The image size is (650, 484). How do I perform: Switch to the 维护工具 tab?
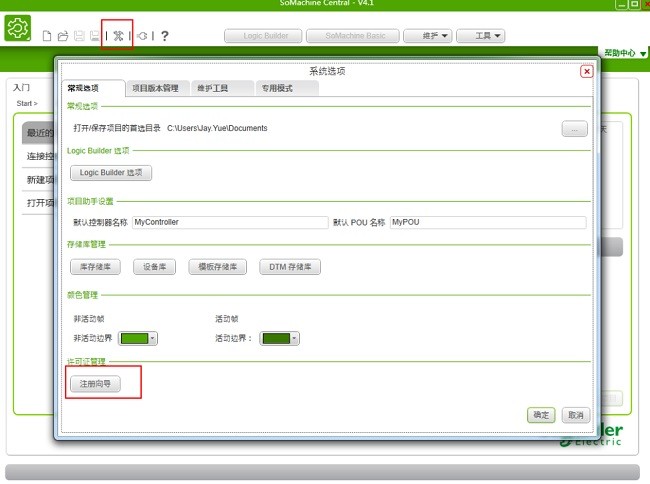point(223,88)
